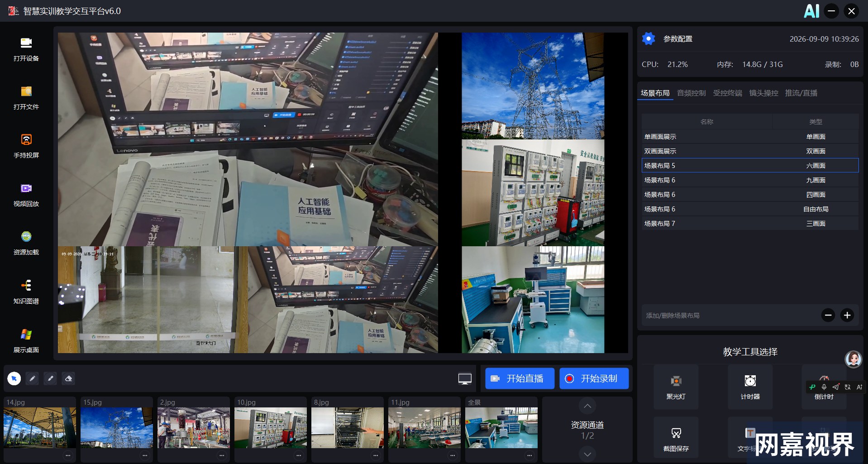Click the 打开文件 folder icon

click(26, 91)
